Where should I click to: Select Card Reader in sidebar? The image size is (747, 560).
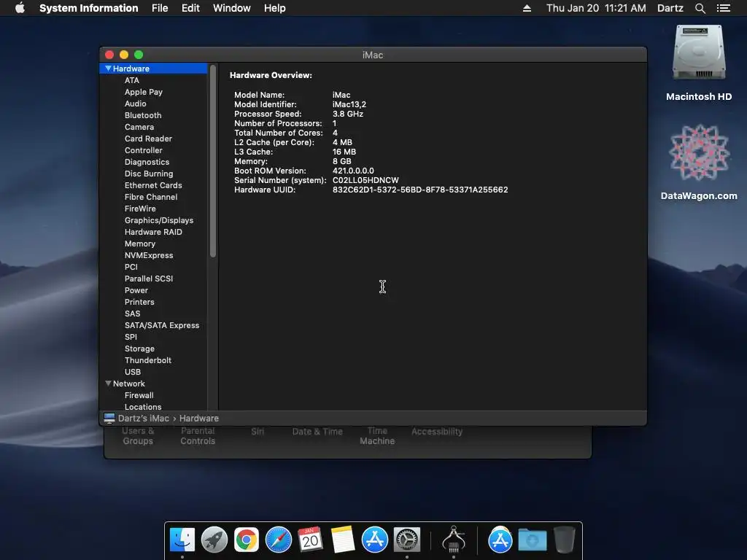click(x=148, y=139)
